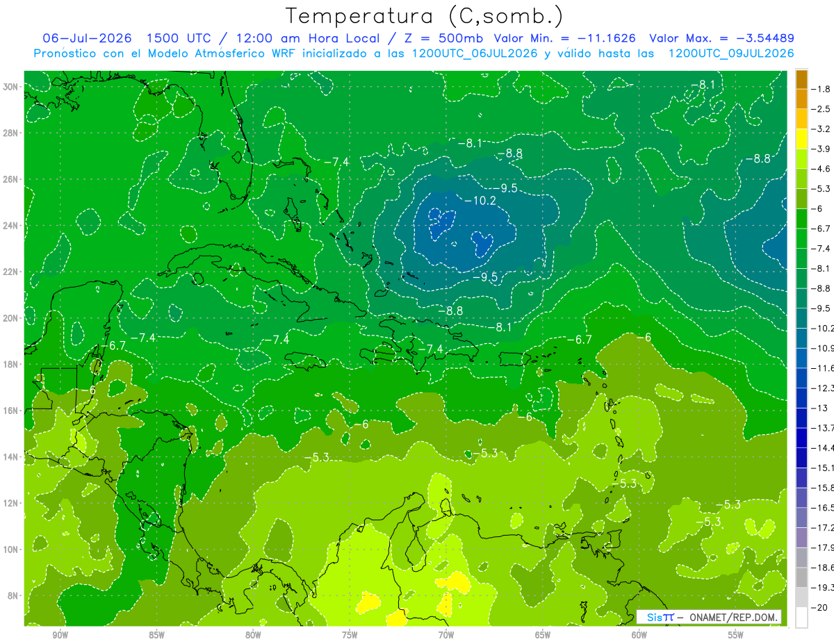
Task: Select the initialization stamp "1200UTC_06JUL2026"
Action: pyautogui.click(x=475, y=53)
